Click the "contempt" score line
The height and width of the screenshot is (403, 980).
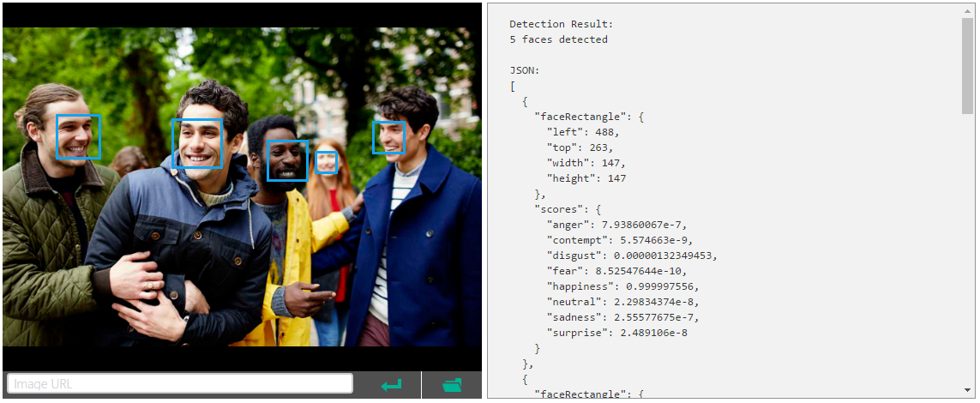[620, 241]
